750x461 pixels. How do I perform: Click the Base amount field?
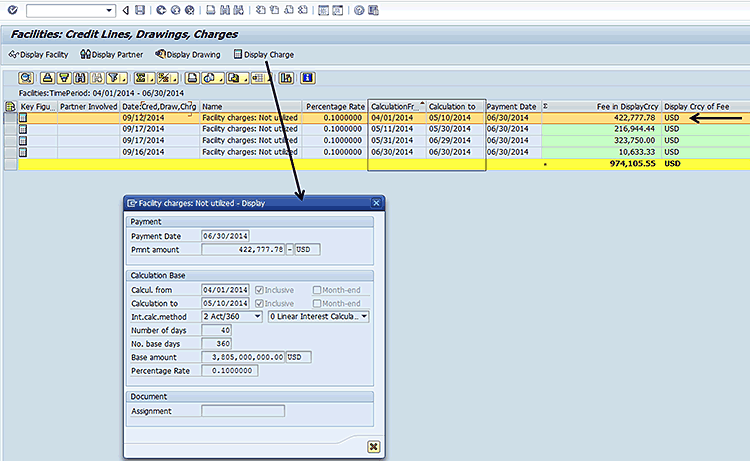[x=243, y=357]
